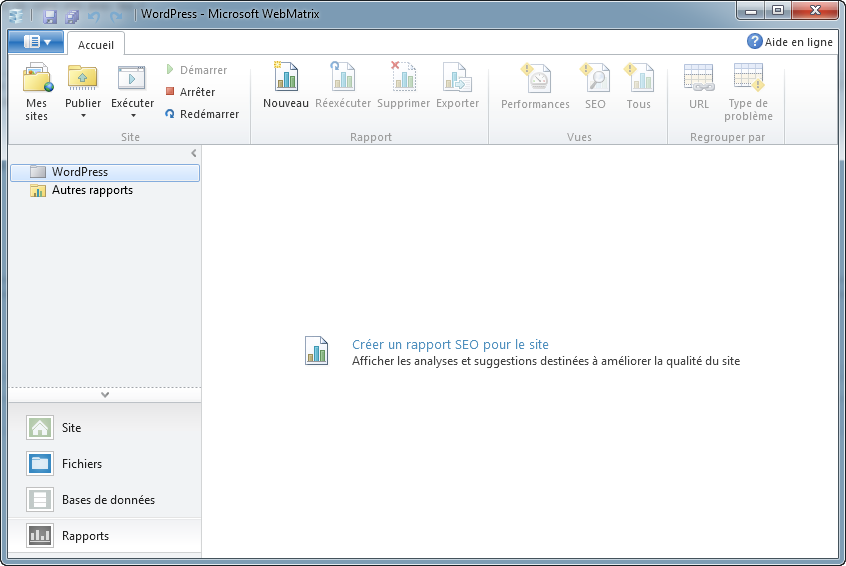Minimize the WebMatrix window
Viewport: 846px width, 566px height.
coord(751,11)
